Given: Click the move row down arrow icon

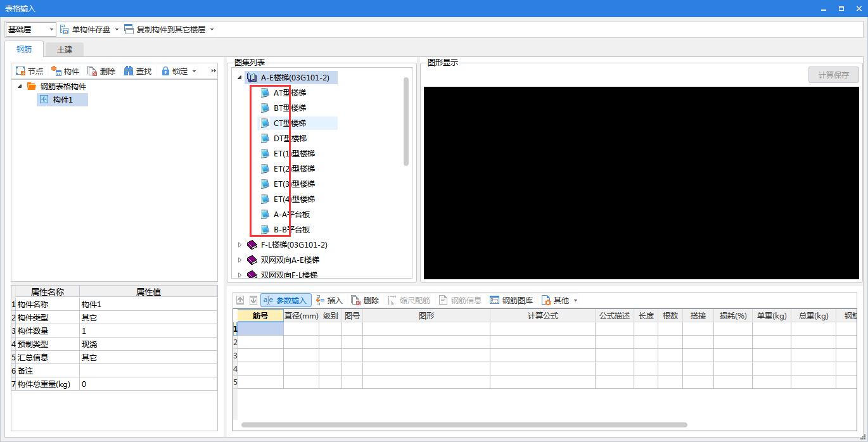Looking at the screenshot, I should coord(253,300).
